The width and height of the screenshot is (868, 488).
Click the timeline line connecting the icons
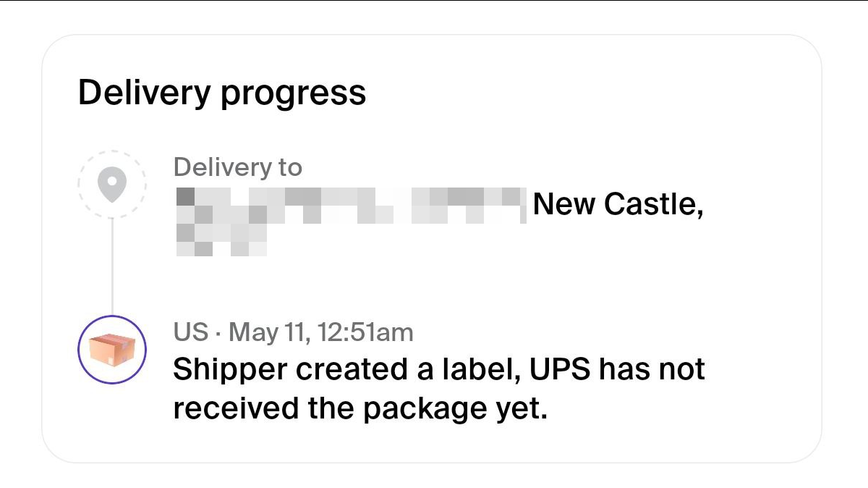[112, 266]
